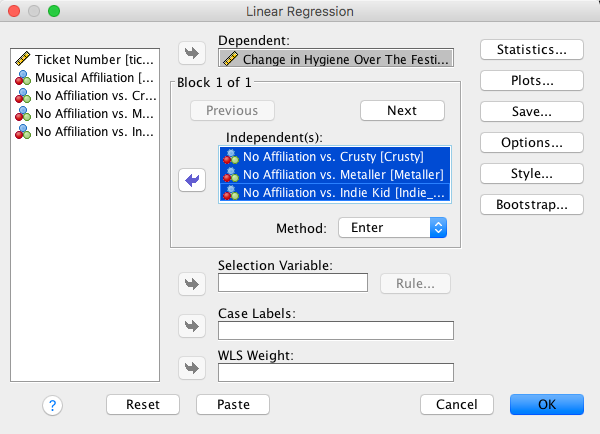Screen dimensions: 600x434
Task: Select No Affiliation vs. Metaller in Independents
Action: pos(333,174)
